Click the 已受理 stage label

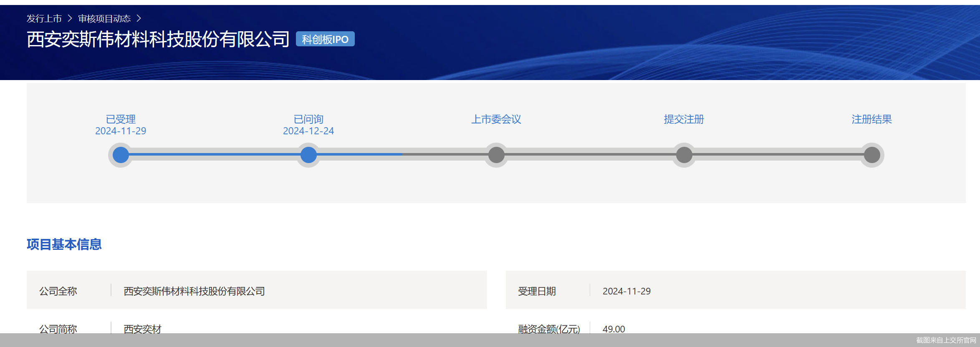click(x=121, y=119)
